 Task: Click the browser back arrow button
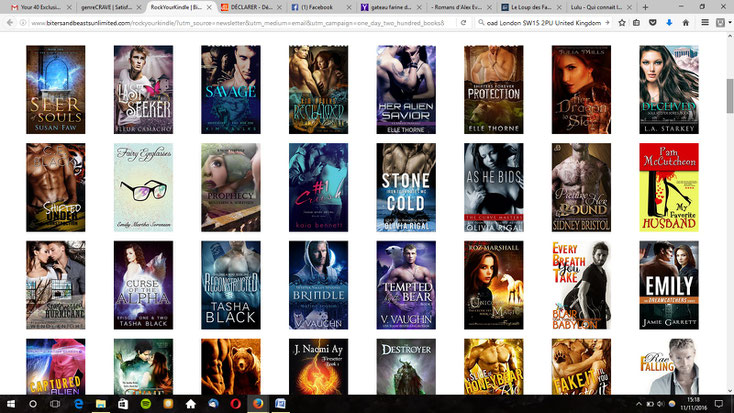[x=10, y=22]
